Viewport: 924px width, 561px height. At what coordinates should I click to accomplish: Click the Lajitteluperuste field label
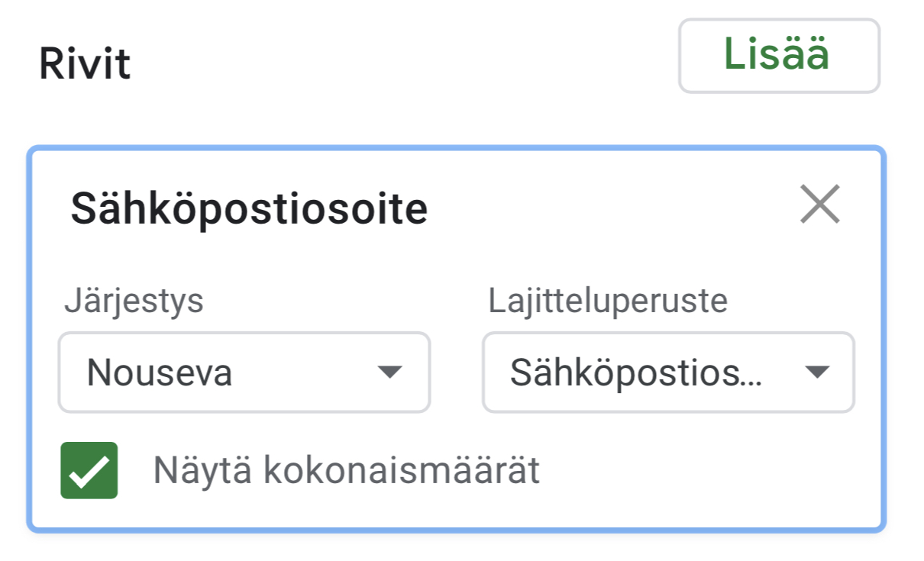pos(608,301)
